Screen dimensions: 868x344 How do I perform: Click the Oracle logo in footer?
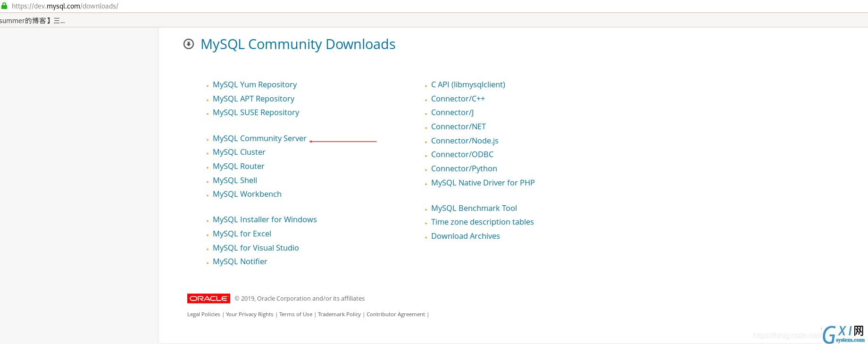point(209,298)
